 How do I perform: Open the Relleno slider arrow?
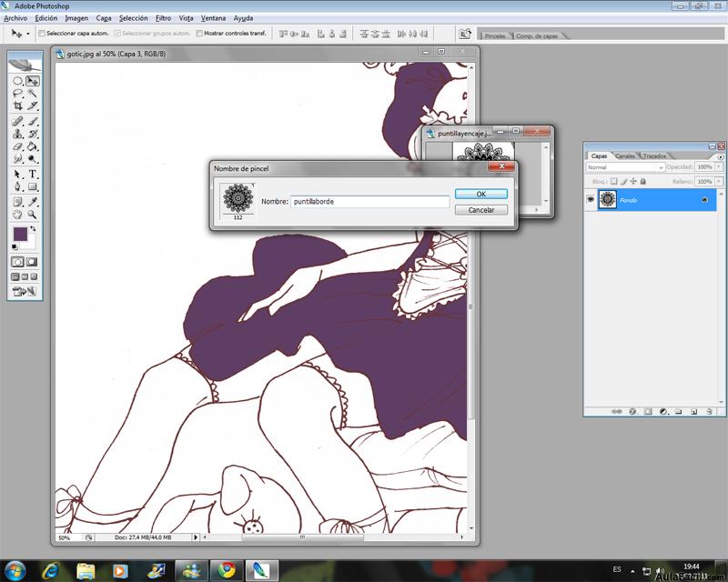point(719,182)
